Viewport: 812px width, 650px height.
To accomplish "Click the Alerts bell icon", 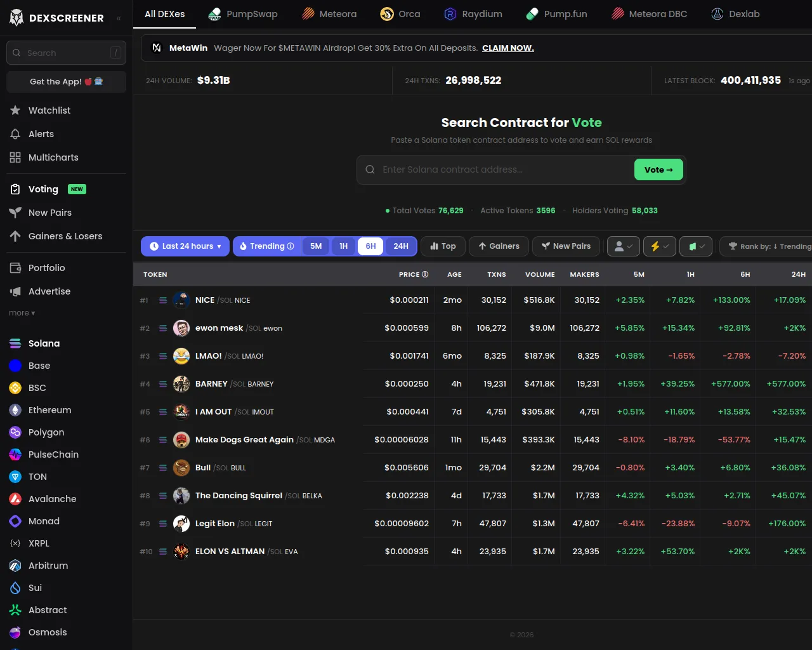I will (15, 134).
